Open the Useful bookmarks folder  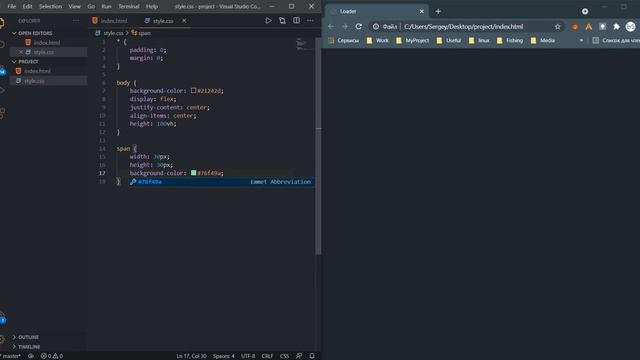coord(449,40)
